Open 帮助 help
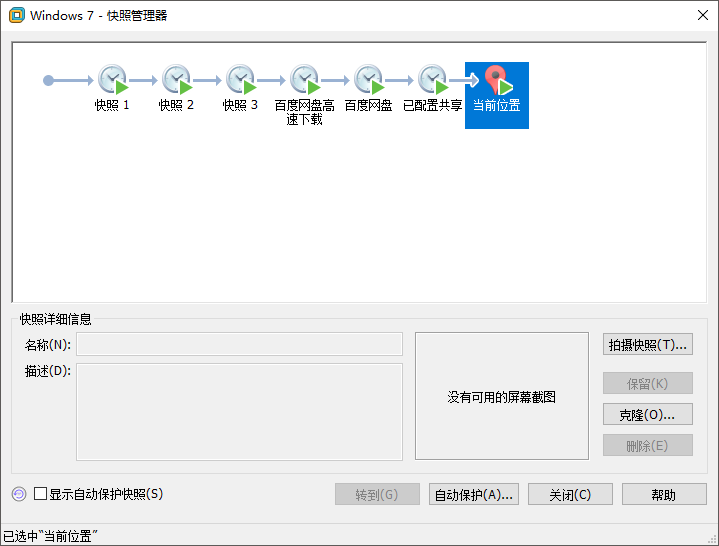The image size is (719, 546). (664, 494)
